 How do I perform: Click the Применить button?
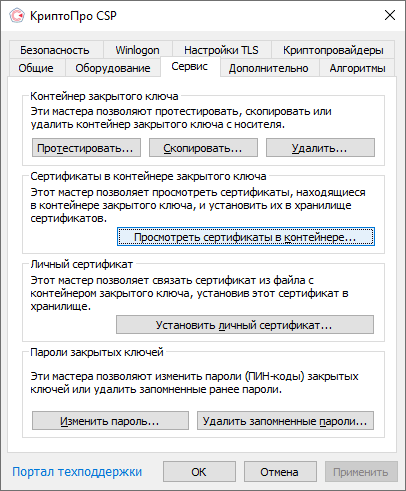tap(361, 472)
